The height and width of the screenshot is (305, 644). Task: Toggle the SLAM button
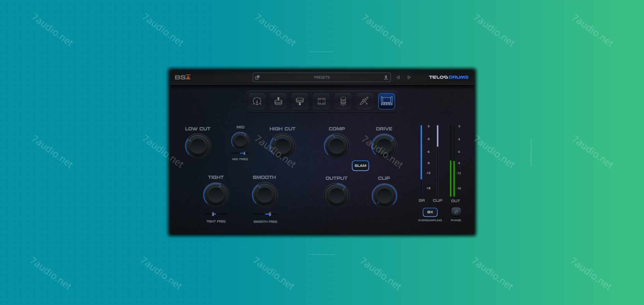pyautogui.click(x=360, y=166)
